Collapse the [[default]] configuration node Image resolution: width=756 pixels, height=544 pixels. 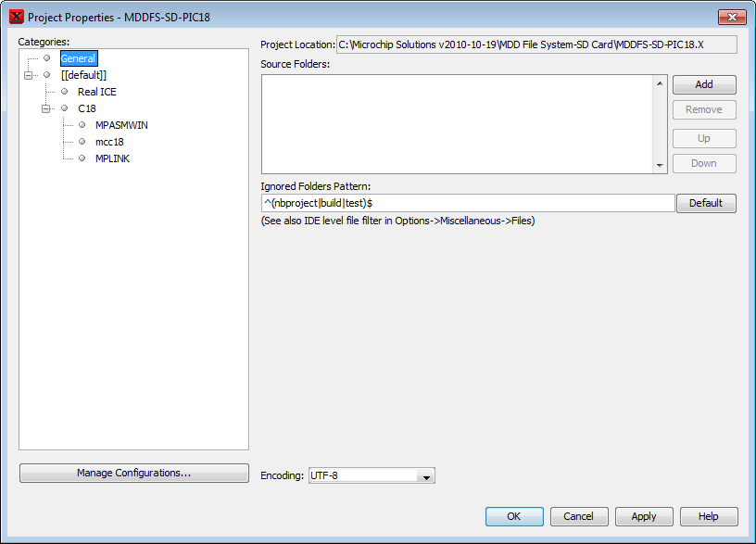29,75
